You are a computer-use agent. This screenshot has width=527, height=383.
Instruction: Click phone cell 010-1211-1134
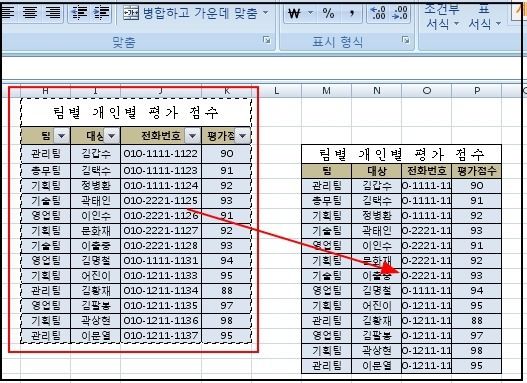(x=161, y=290)
